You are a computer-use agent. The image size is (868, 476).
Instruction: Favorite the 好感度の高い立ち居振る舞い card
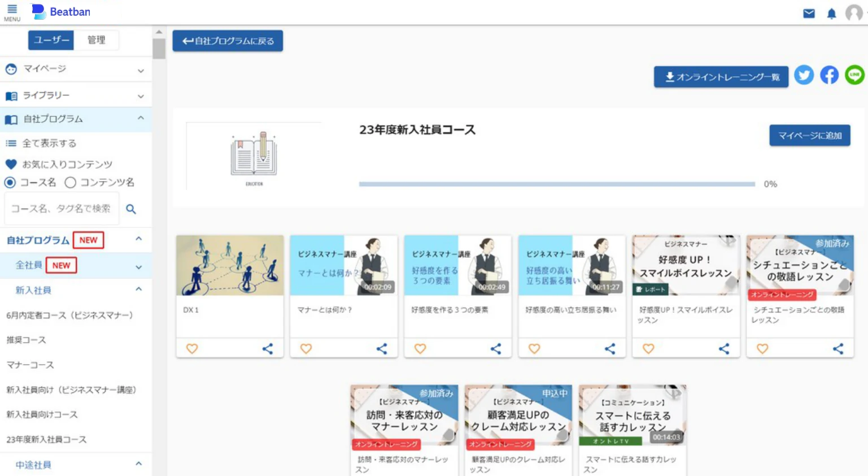[x=534, y=349]
